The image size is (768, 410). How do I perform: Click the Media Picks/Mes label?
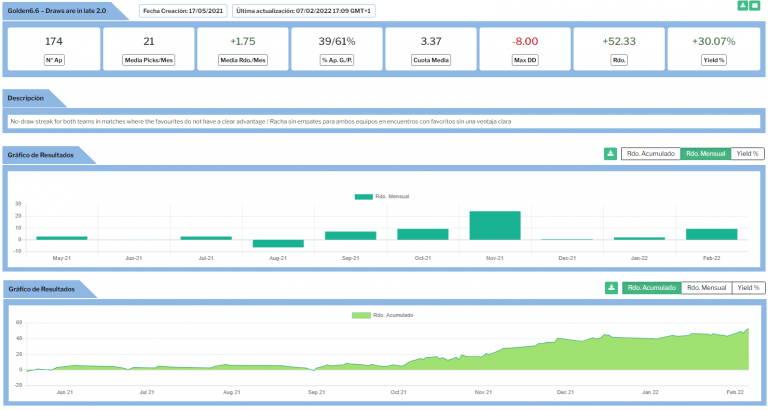(x=148, y=62)
